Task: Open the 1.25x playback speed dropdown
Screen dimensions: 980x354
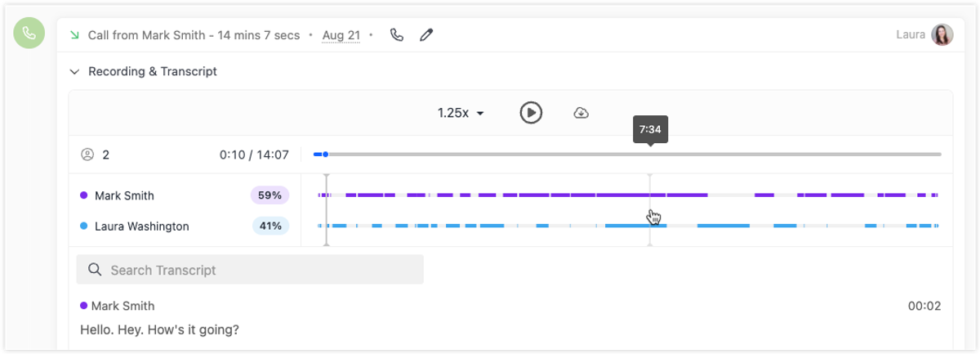Action: [x=461, y=113]
